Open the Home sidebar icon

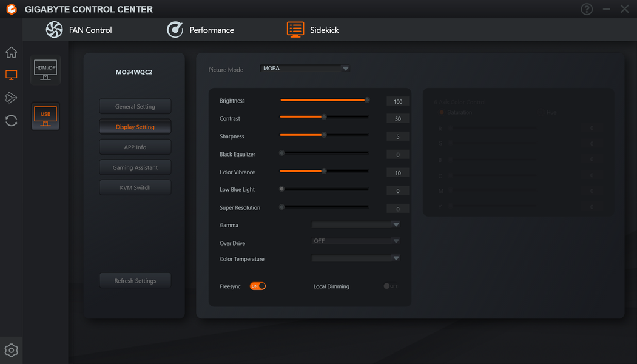point(11,52)
